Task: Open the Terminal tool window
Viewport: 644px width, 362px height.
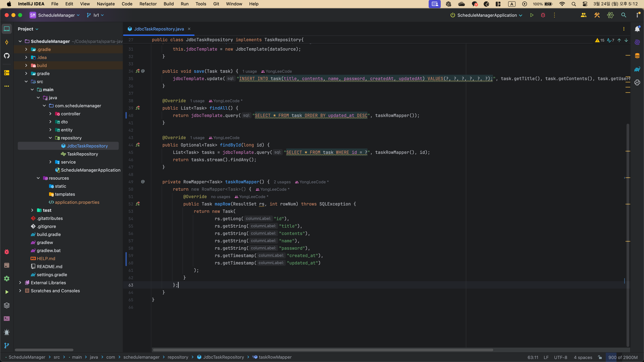Action: coord(7,319)
